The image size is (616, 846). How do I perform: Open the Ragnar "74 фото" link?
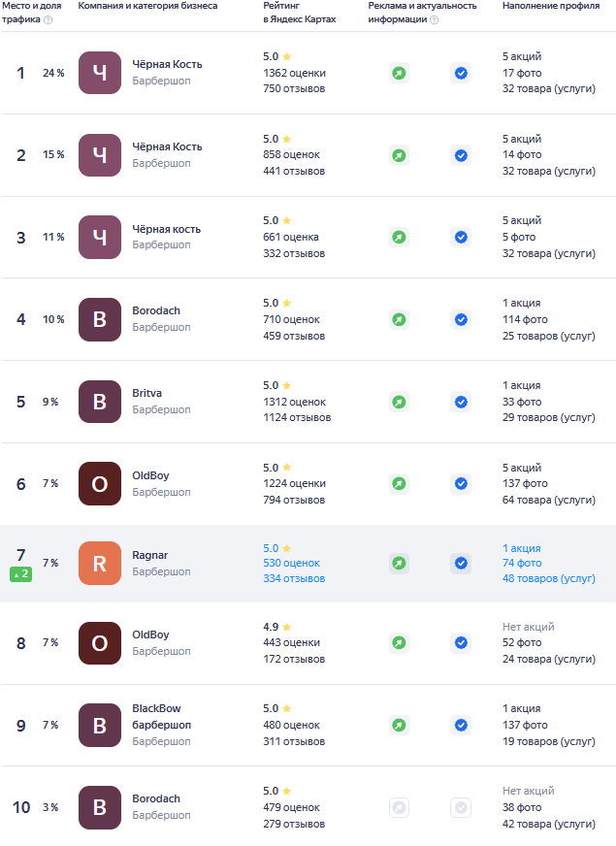pos(522,563)
